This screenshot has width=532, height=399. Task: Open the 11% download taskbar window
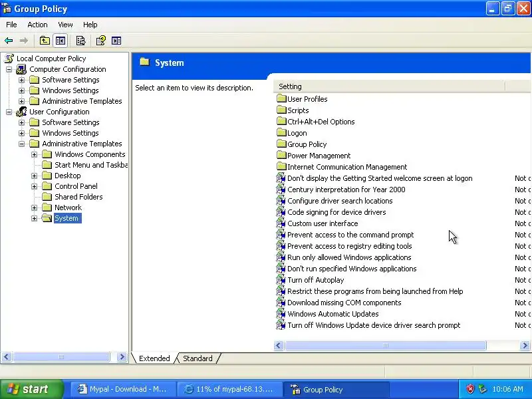coord(230,389)
